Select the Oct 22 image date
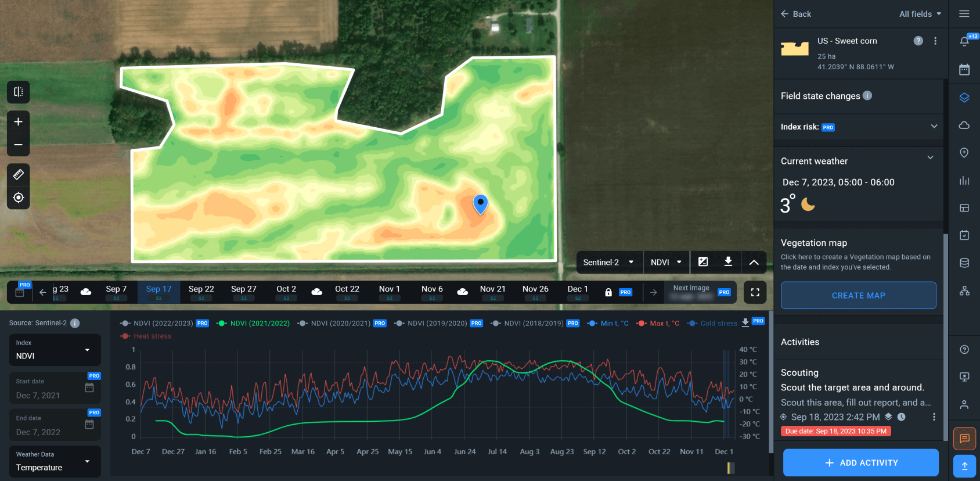The height and width of the screenshot is (481, 980). pos(347,292)
